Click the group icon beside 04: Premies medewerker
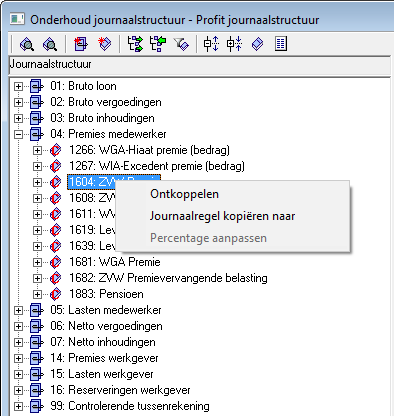The width and height of the screenshot is (394, 416). 36,134
